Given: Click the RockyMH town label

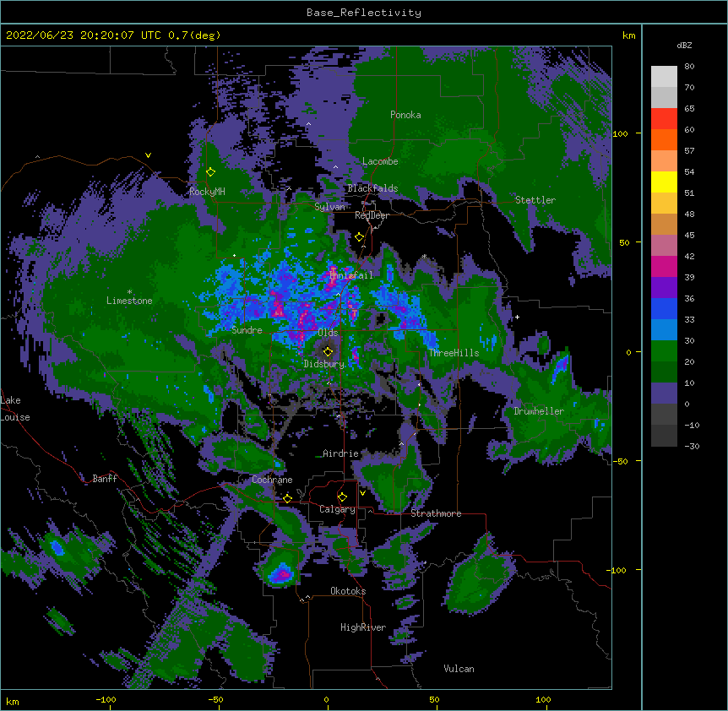Looking at the screenshot, I should tap(207, 192).
